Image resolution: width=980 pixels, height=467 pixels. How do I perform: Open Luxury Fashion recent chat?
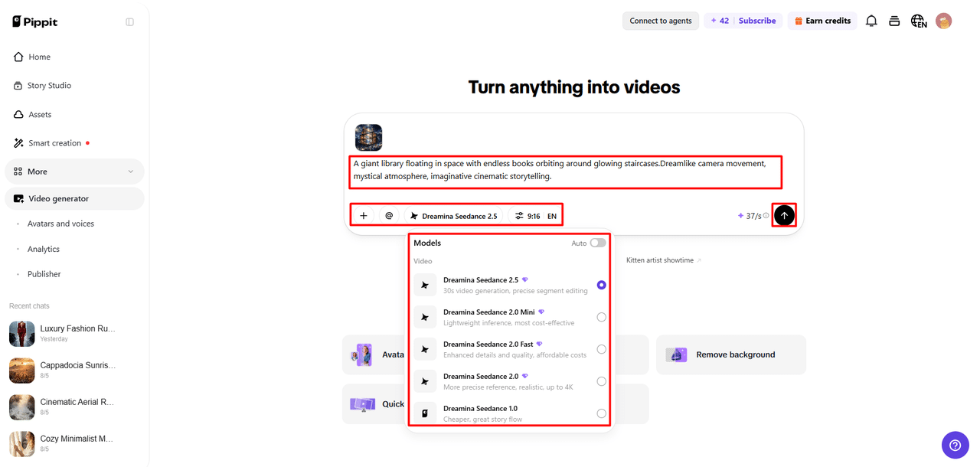click(74, 333)
